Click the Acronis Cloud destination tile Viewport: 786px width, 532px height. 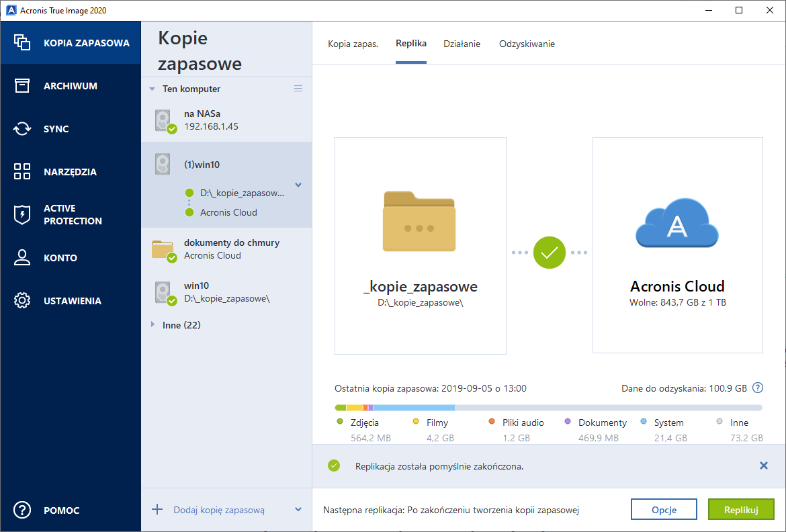pyautogui.click(x=677, y=245)
